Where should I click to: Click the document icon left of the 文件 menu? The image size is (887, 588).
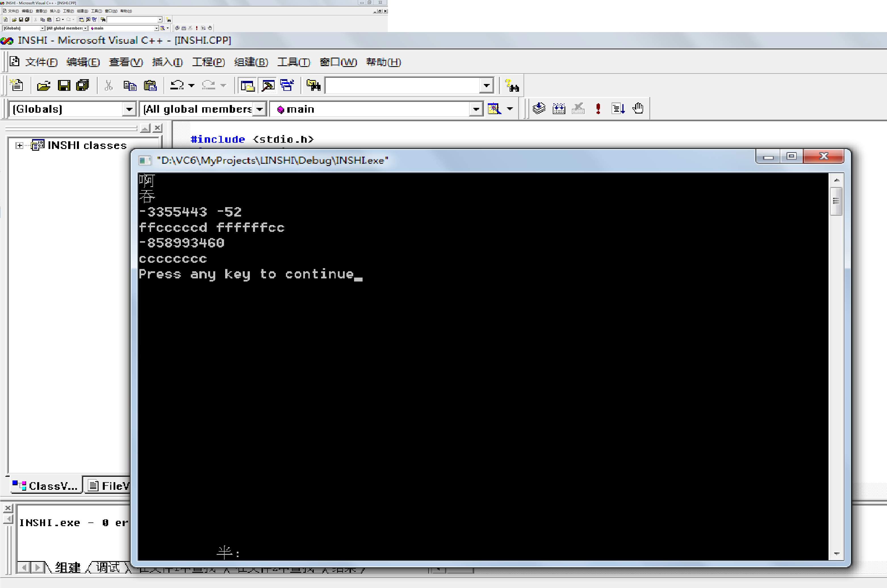coord(15,62)
